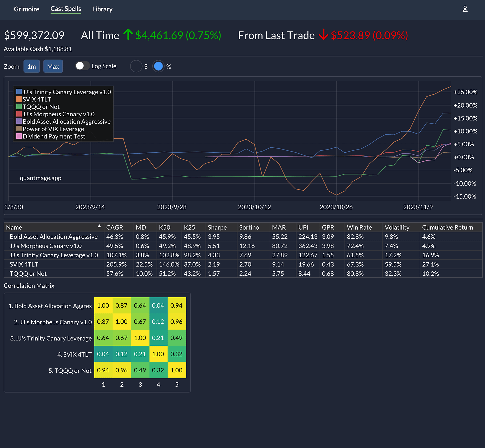Switch to the Library tab
485x448 pixels.
pyautogui.click(x=102, y=9)
